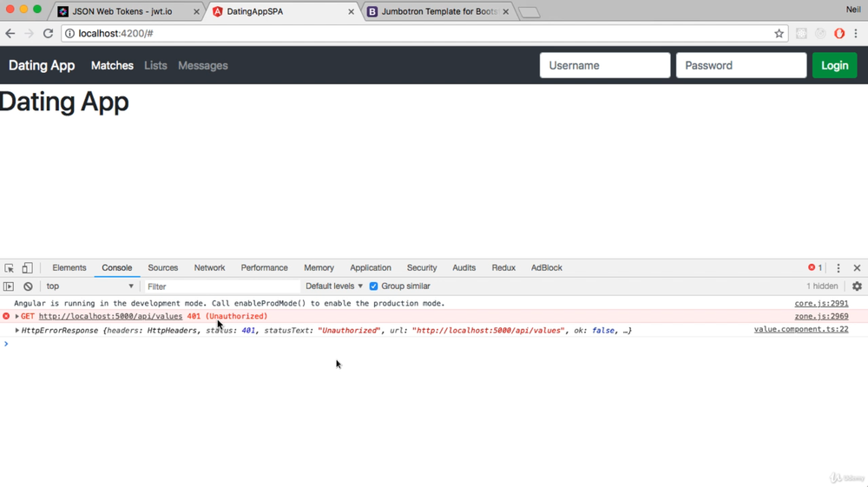Click the red error count indicator

[x=815, y=267]
